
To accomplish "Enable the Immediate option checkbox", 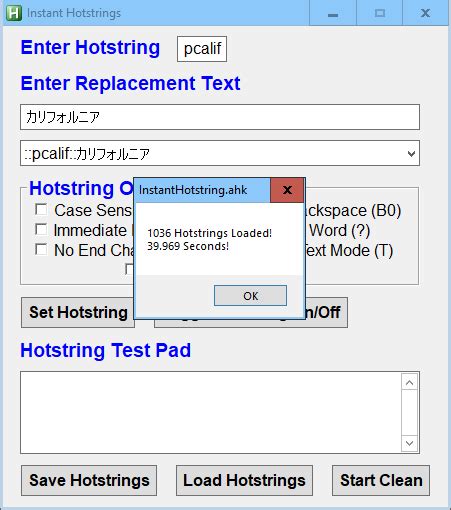I will (41, 230).
